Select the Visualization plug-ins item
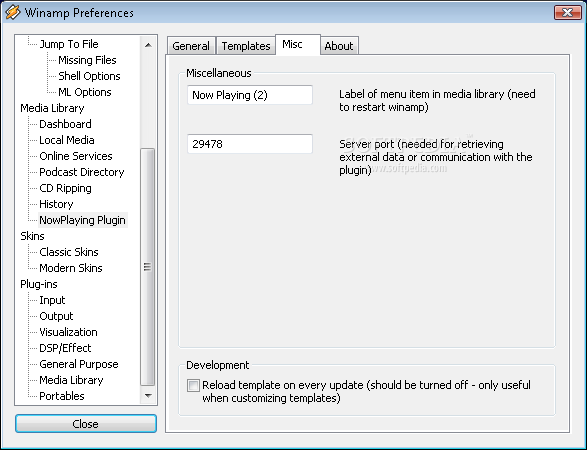The width and height of the screenshot is (587, 450). [68, 332]
